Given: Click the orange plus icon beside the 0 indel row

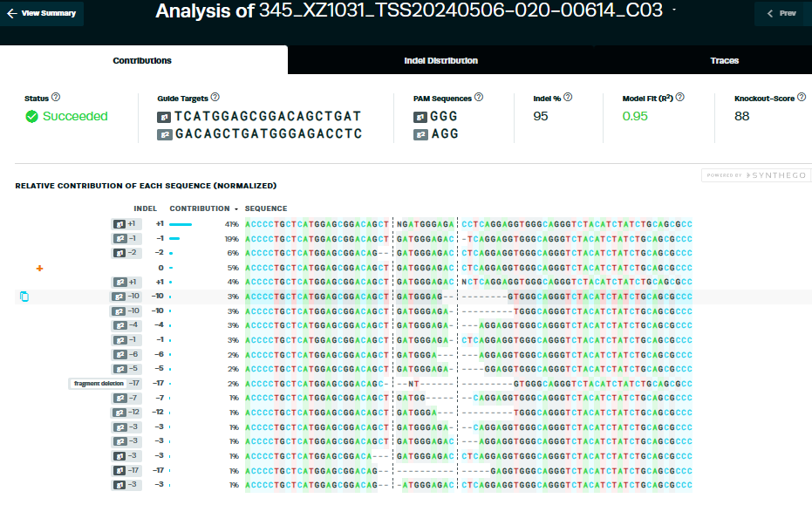Looking at the screenshot, I should 38,270.
